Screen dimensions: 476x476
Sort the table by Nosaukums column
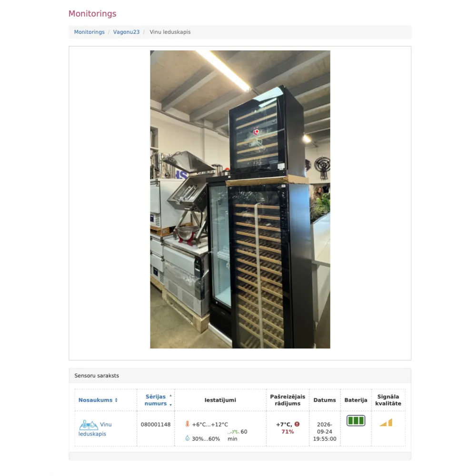pyautogui.click(x=98, y=400)
